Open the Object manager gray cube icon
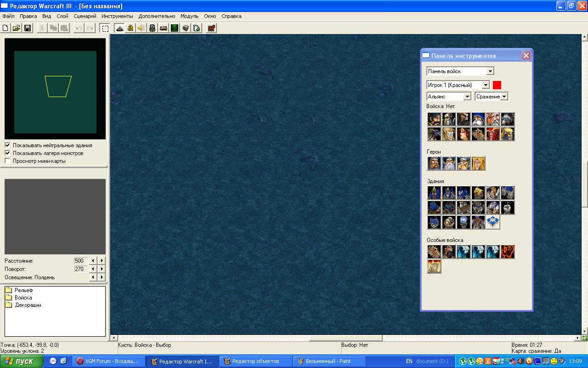The width and height of the screenshot is (588, 368). coord(186,28)
